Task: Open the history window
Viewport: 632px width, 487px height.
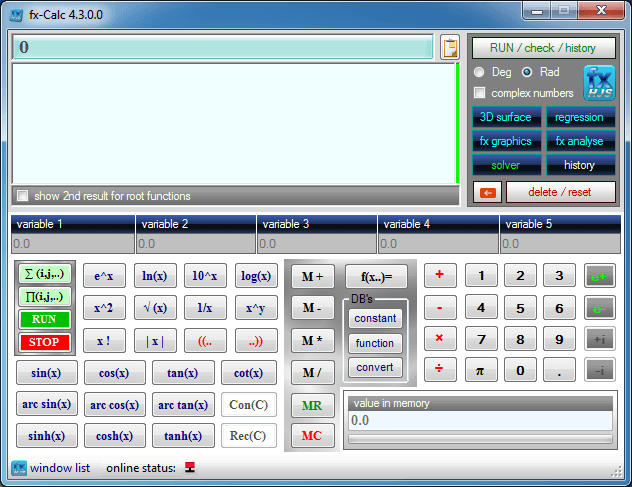Action: [x=581, y=165]
